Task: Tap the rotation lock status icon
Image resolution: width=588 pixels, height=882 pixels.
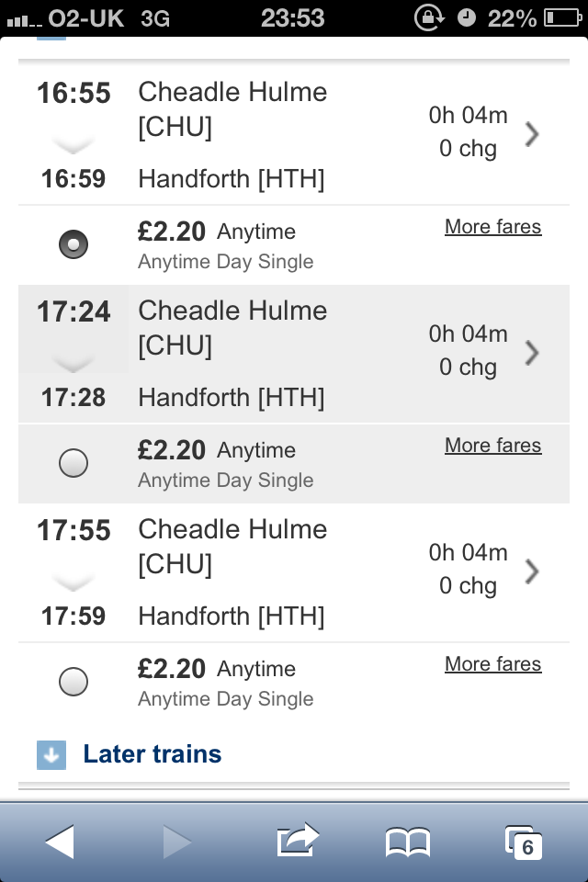Action: click(429, 17)
